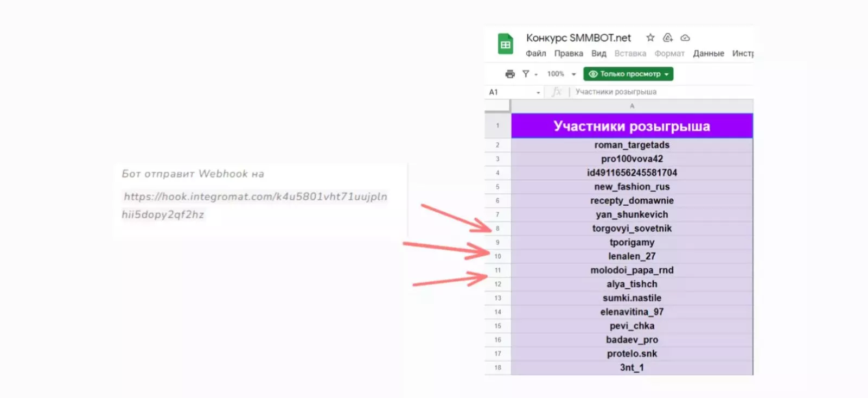Click the document title Конкурс SMMBOT.net
Image resolution: width=868 pixels, height=398 pixels.
click(x=578, y=37)
